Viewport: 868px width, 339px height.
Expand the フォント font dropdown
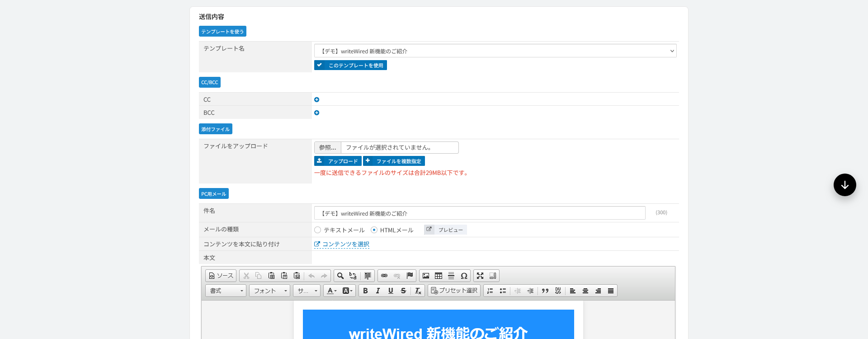click(x=269, y=291)
